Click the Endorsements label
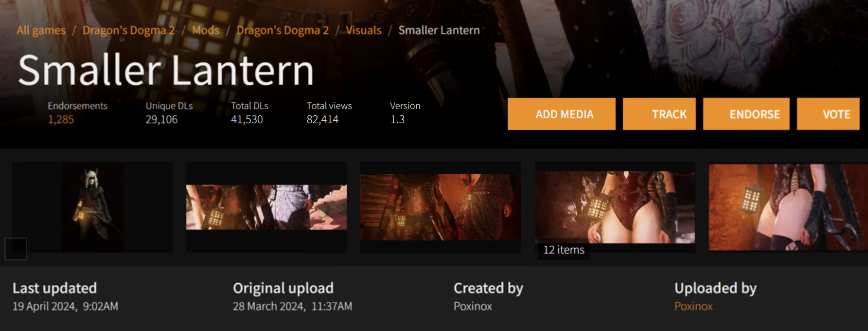Viewport: 868px width, 331px height. point(77,106)
